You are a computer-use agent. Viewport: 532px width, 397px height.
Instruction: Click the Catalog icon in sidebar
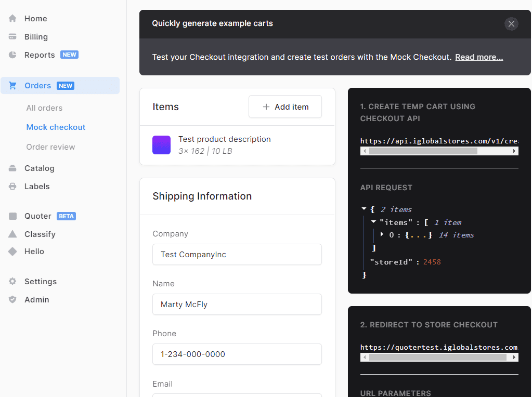(12, 168)
